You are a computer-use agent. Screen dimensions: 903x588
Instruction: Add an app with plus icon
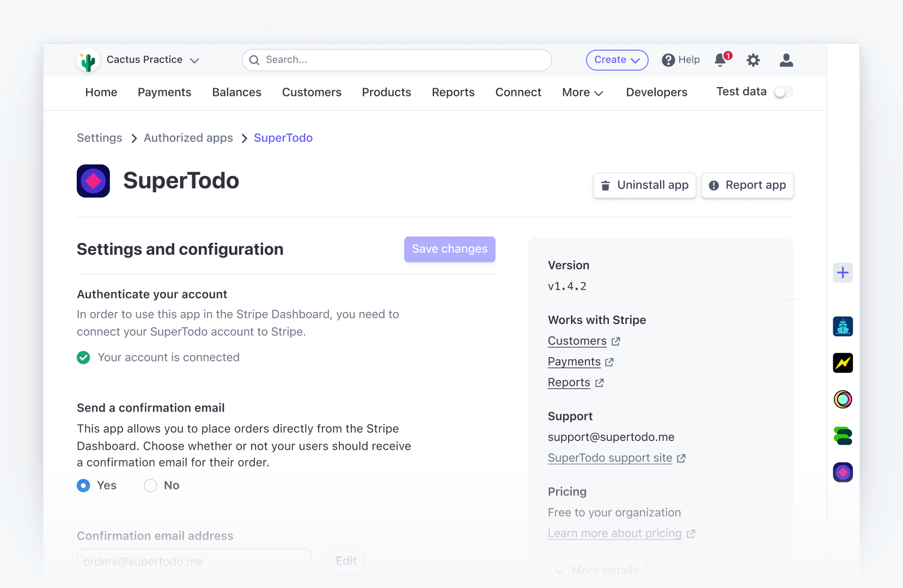click(x=843, y=272)
